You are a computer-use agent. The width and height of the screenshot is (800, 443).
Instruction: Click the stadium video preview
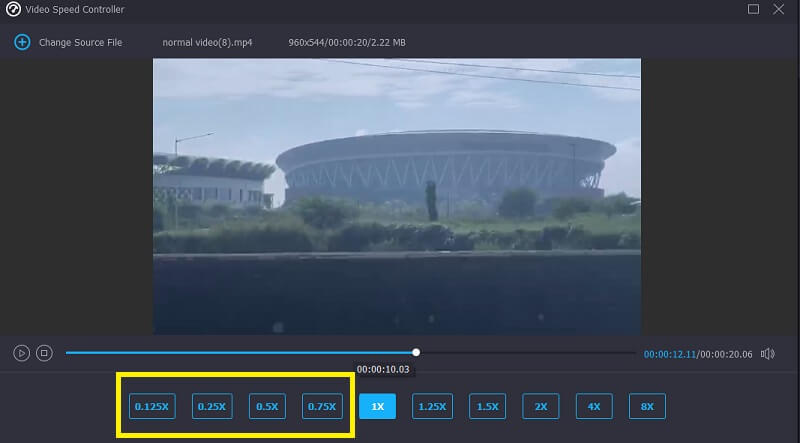click(397, 195)
